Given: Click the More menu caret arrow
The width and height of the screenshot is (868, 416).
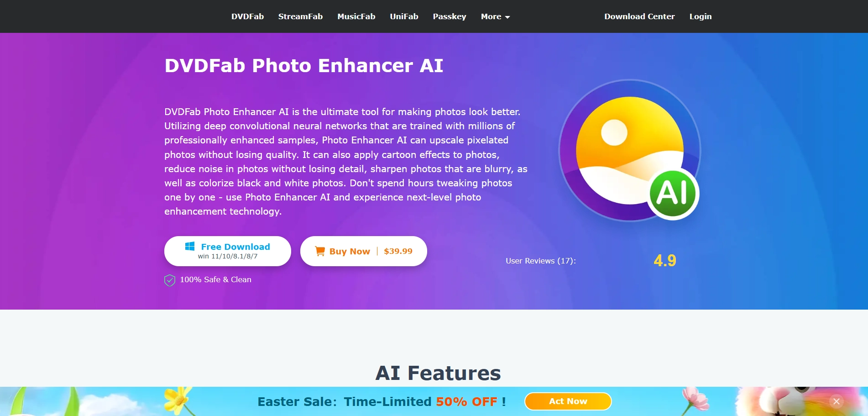Looking at the screenshot, I should pos(507,17).
